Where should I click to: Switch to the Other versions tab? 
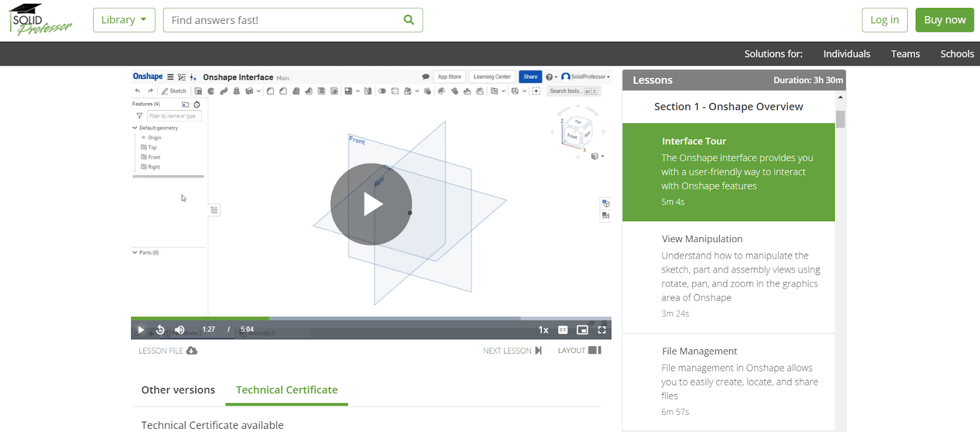point(178,390)
